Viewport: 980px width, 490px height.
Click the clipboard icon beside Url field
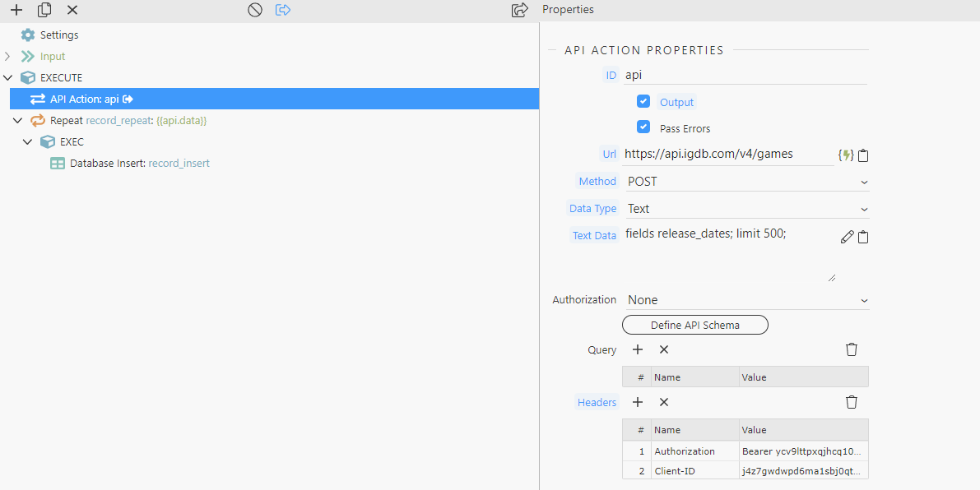coord(863,155)
